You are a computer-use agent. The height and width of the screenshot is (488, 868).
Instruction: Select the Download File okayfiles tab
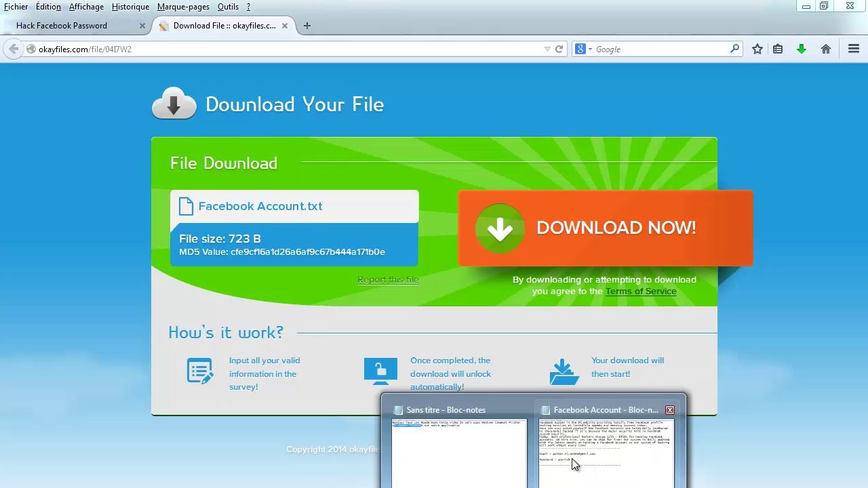pyautogui.click(x=224, y=26)
